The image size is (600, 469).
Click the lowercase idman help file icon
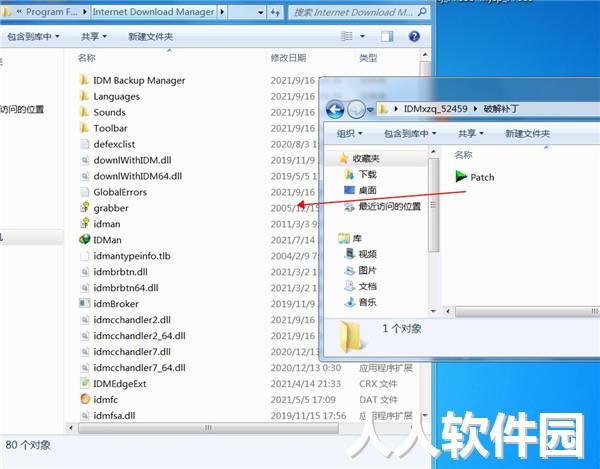pos(85,224)
